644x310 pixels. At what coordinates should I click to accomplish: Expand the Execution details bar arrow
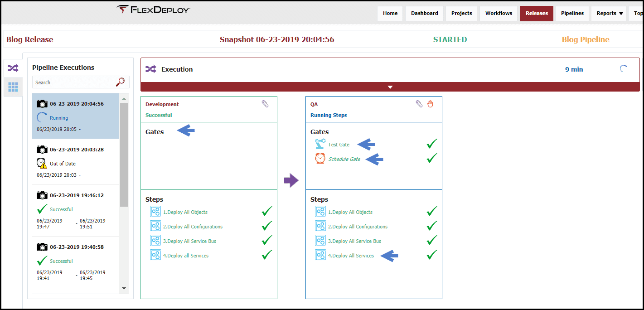390,87
